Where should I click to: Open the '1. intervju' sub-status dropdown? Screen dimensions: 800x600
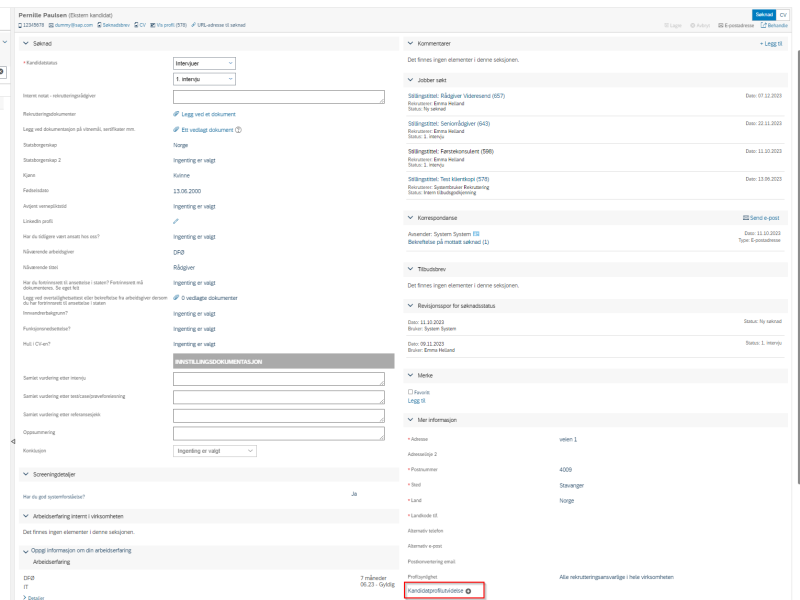[x=204, y=79]
